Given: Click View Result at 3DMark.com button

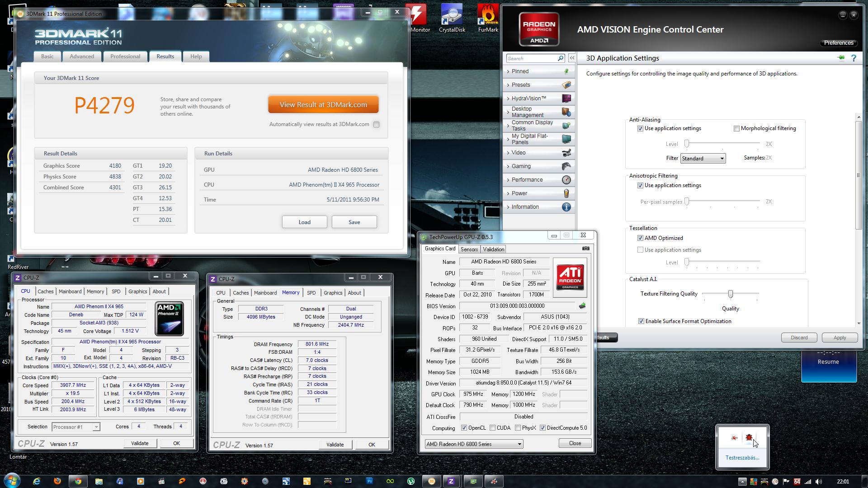Looking at the screenshot, I should (x=323, y=105).
